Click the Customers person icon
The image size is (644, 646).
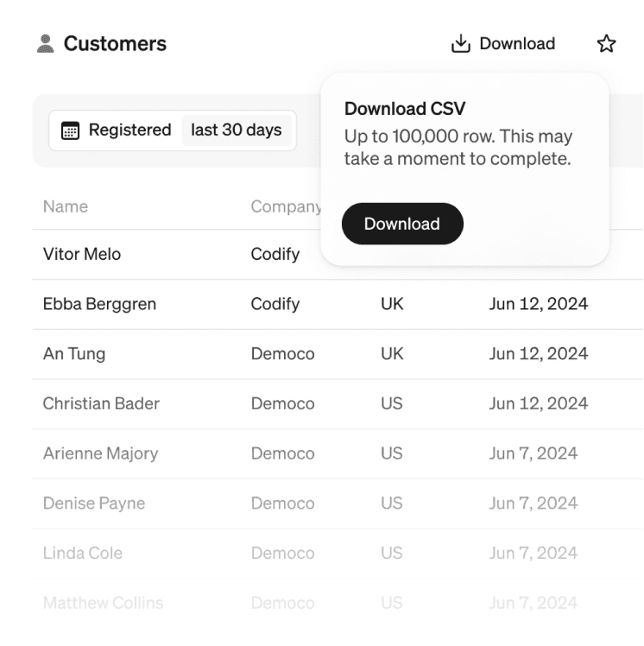[x=46, y=43]
